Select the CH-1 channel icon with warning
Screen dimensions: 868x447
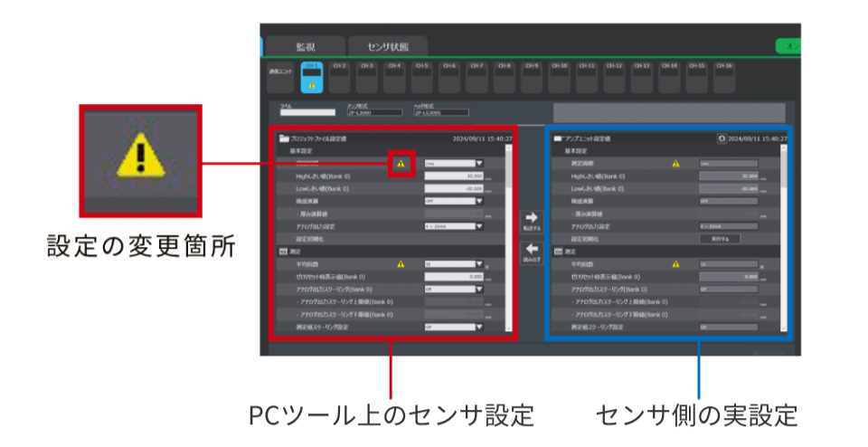311,77
